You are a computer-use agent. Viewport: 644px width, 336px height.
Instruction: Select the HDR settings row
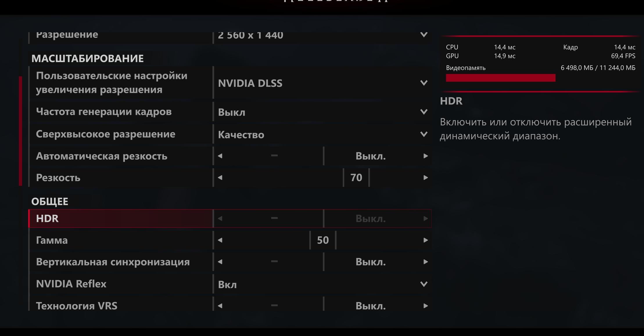[121, 218]
